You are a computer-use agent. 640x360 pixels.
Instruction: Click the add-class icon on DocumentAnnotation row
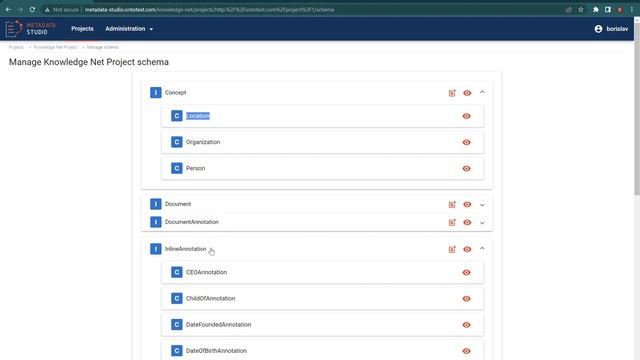pyautogui.click(x=452, y=222)
